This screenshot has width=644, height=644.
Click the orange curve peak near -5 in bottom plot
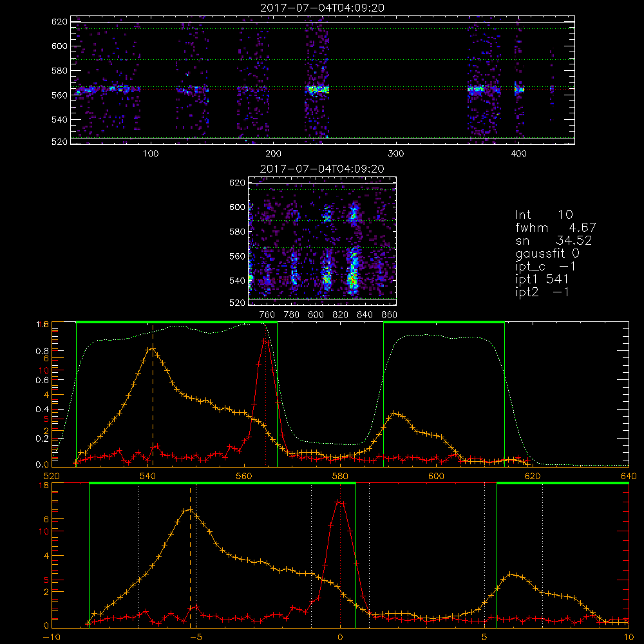[x=190, y=509]
